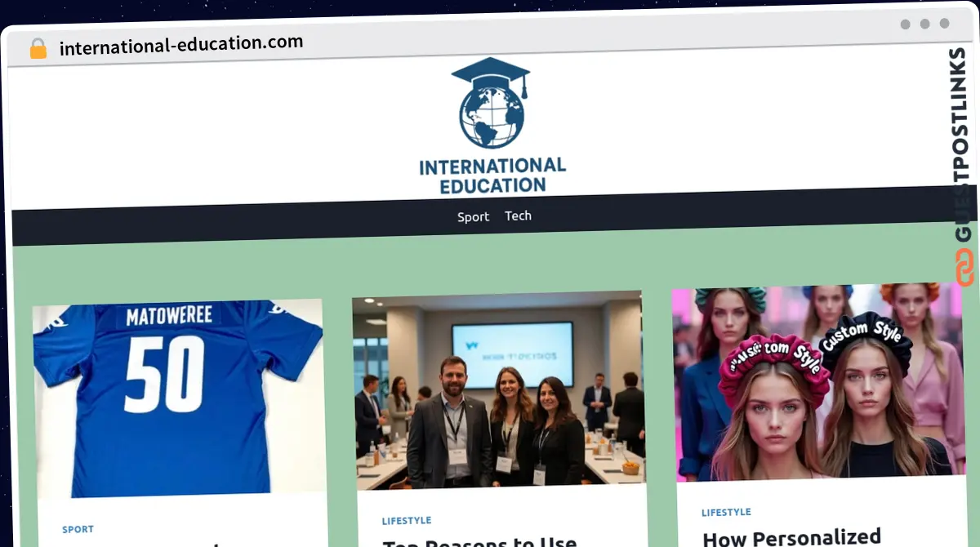
Task: Open the "How Personalized" article title
Action: tap(792, 537)
